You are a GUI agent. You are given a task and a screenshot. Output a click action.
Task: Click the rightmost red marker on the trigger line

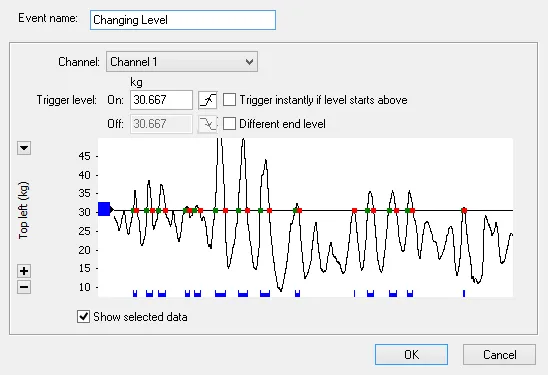[x=464, y=210]
